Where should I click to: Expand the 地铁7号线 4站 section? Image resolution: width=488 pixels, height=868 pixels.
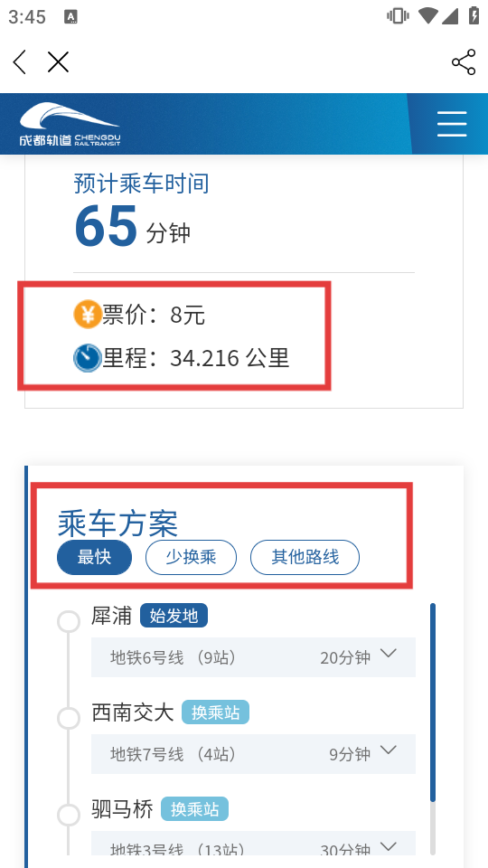253,753
